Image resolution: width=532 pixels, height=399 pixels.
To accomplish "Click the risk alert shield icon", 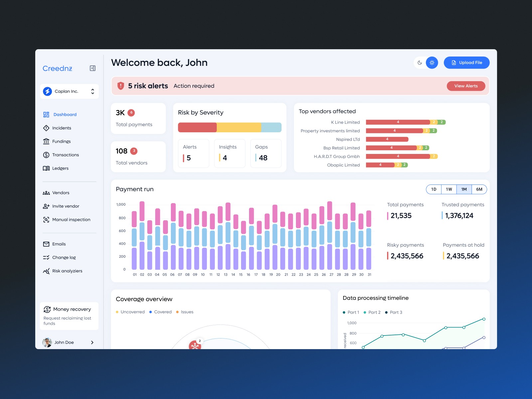I will pyautogui.click(x=121, y=86).
